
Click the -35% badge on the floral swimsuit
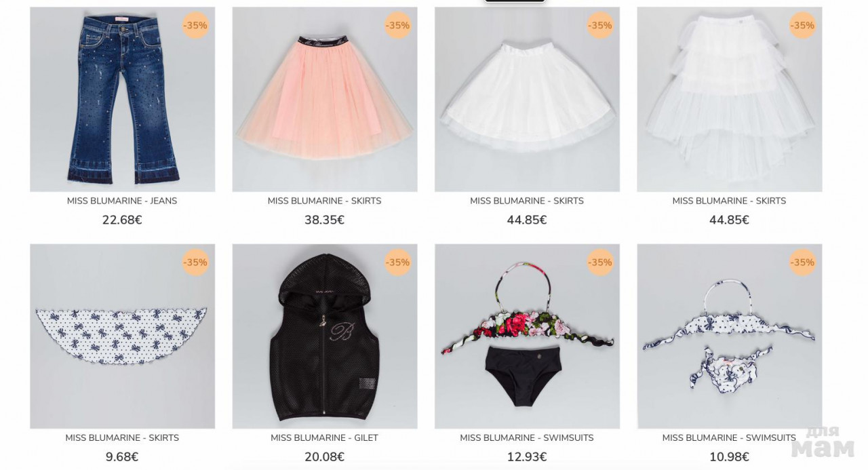tap(600, 262)
